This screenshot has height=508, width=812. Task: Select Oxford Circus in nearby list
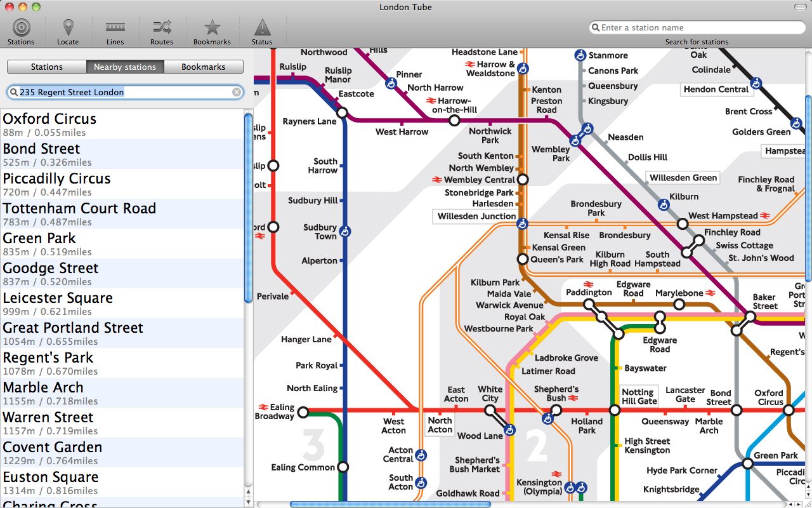pyautogui.click(x=122, y=124)
